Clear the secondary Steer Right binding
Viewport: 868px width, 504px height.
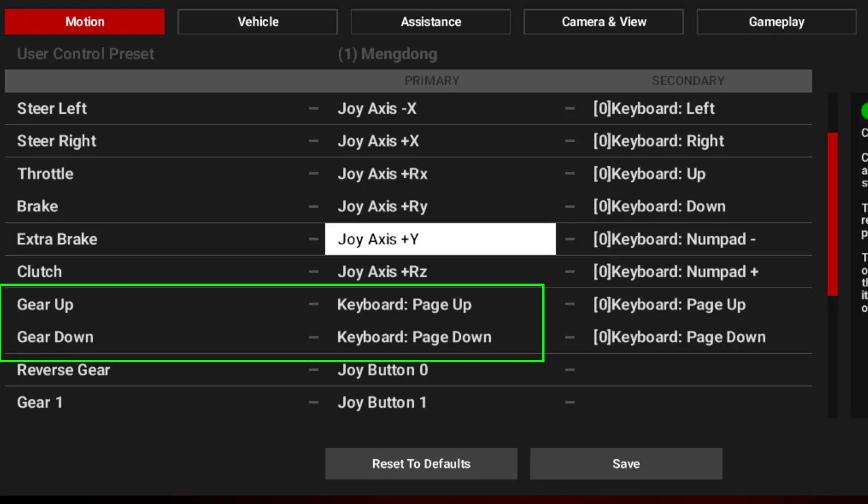[x=570, y=141]
